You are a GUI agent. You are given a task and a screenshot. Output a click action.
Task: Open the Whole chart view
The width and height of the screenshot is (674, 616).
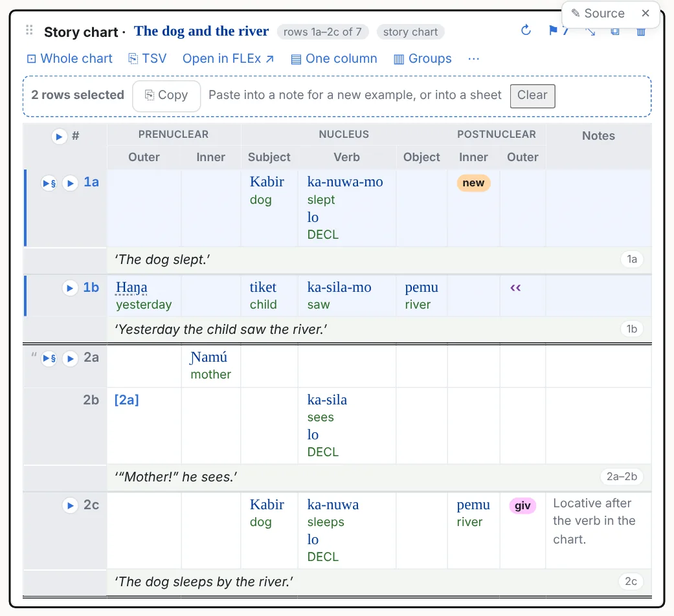[70, 58]
